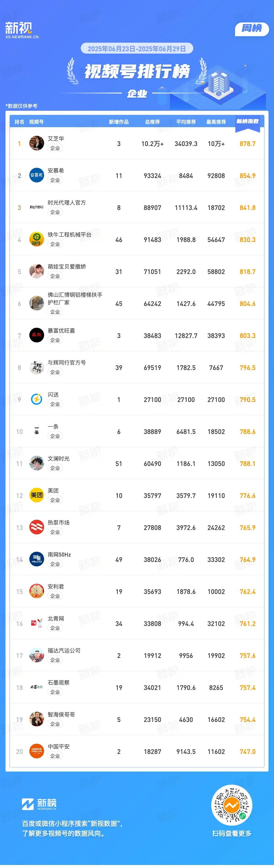Click the 南网50Hz logo avatar
Image resolution: width=274 pixels, height=868 pixels.
pos(36,559)
